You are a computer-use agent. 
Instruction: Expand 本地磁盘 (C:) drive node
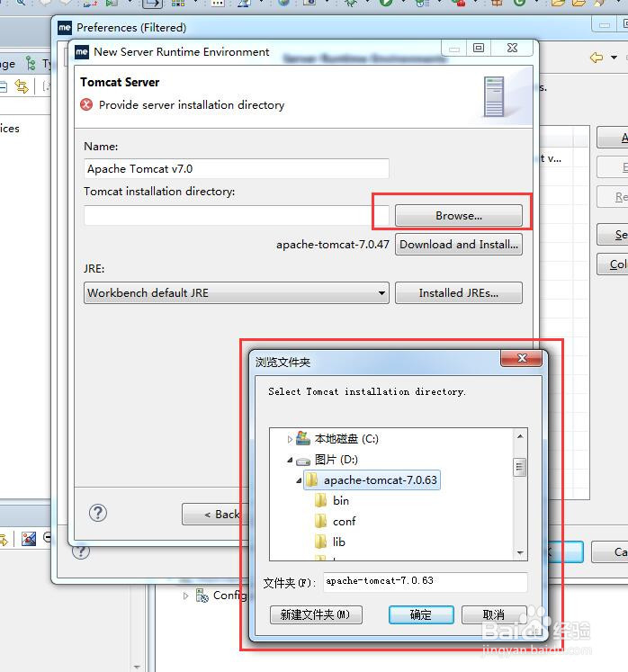pyautogui.click(x=290, y=439)
